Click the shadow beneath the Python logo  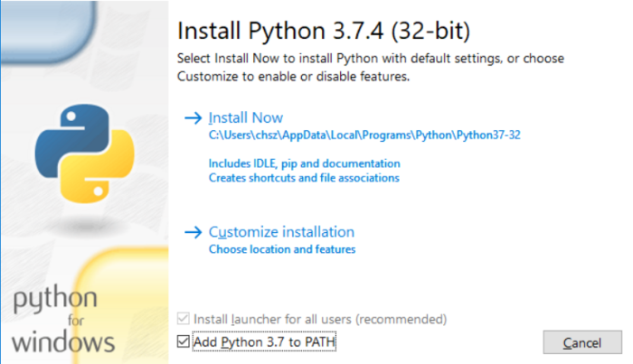point(86,225)
